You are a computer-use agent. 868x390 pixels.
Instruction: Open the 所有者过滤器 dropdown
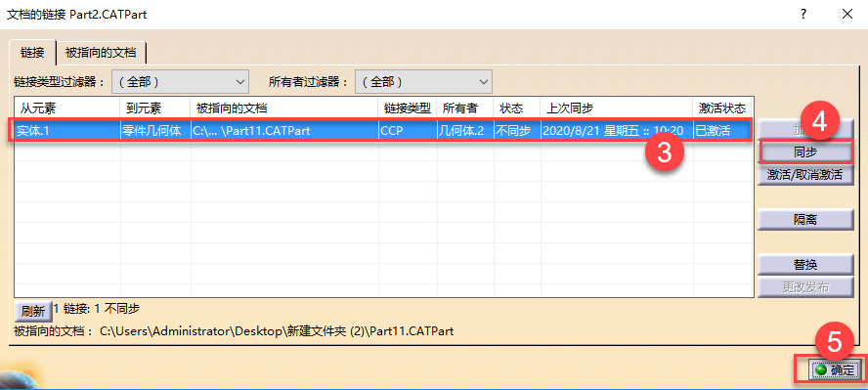tap(423, 82)
